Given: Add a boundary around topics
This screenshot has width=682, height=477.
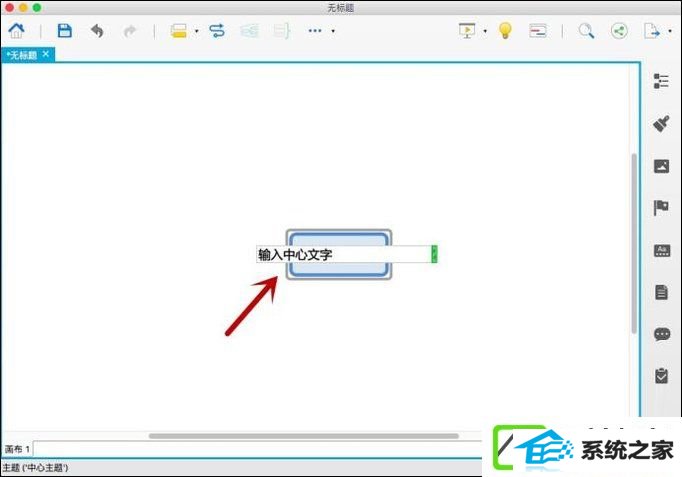Looking at the screenshot, I should click(250, 31).
